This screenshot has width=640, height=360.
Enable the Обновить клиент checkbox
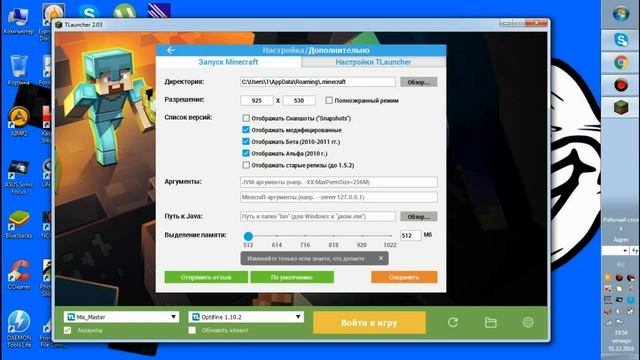coord(192,330)
